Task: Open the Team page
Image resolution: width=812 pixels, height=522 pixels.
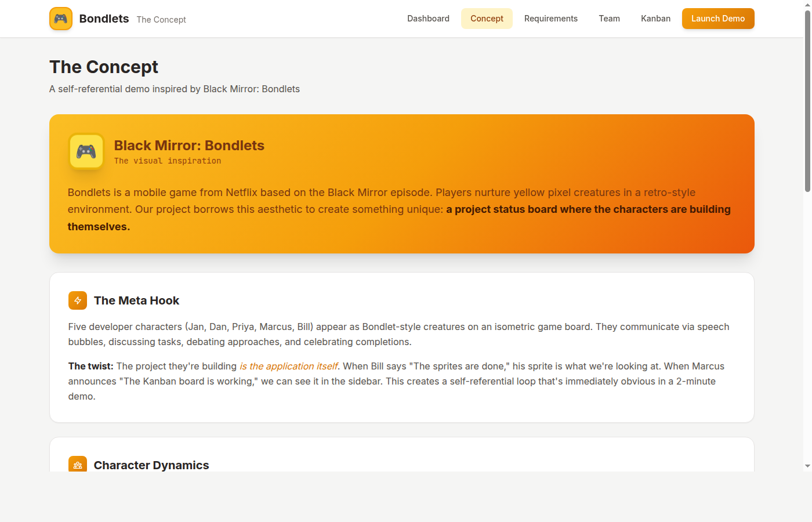Action: [x=609, y=19]
